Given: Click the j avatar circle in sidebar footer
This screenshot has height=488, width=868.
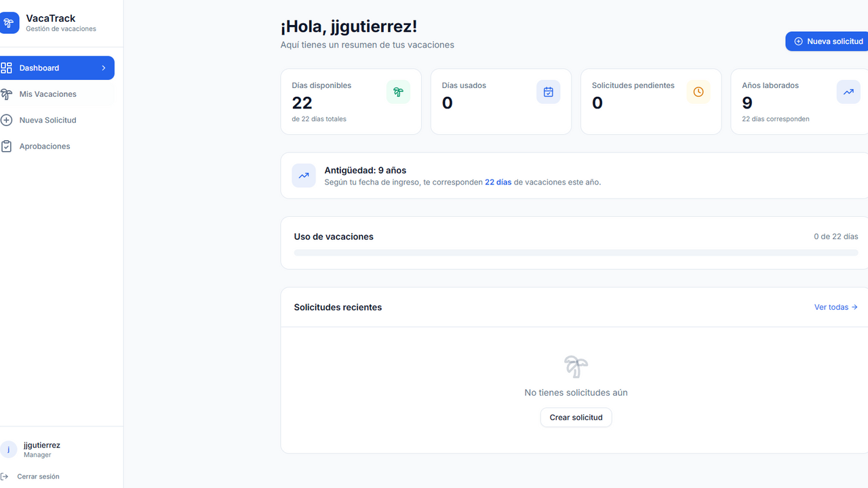Looking at the screenshot, I should [8, 449].
